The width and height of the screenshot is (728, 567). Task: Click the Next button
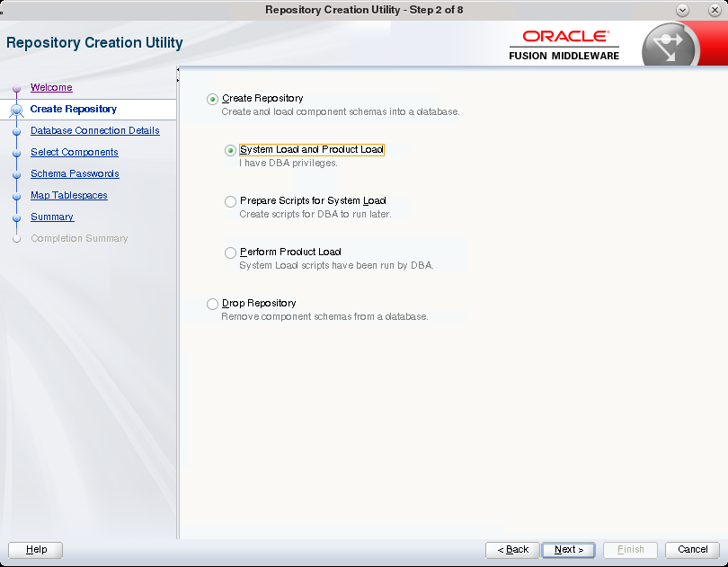click(x=568, y=549)
